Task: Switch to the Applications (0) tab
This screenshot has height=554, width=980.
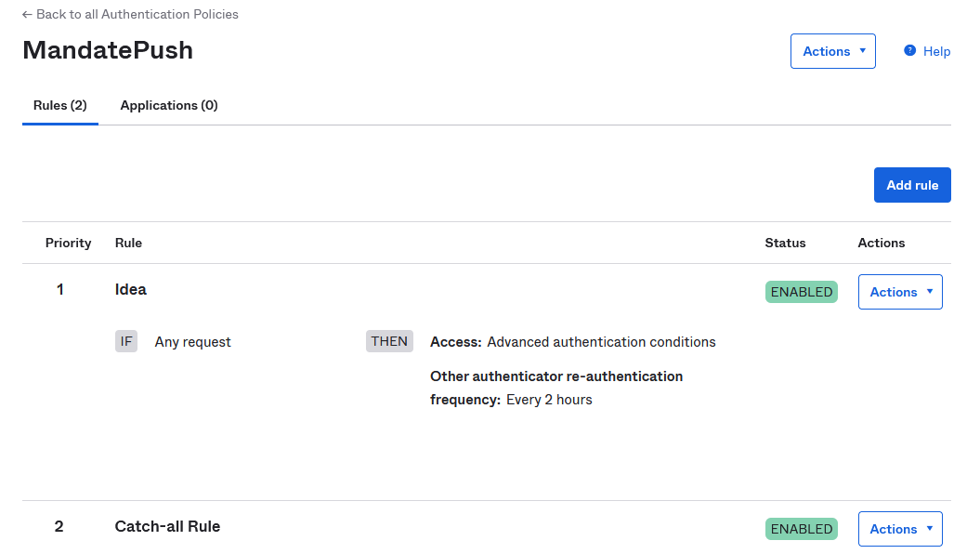Action: 169,106
